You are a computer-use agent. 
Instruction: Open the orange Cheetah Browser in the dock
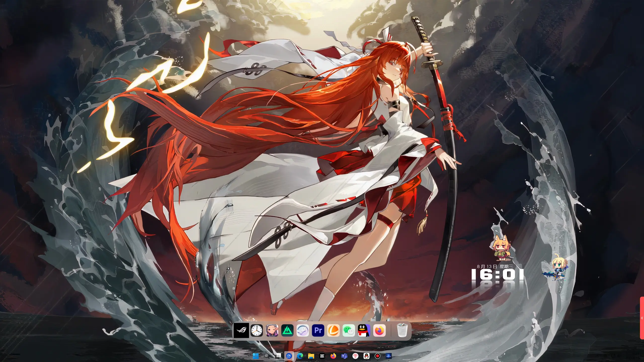[333, 331]
